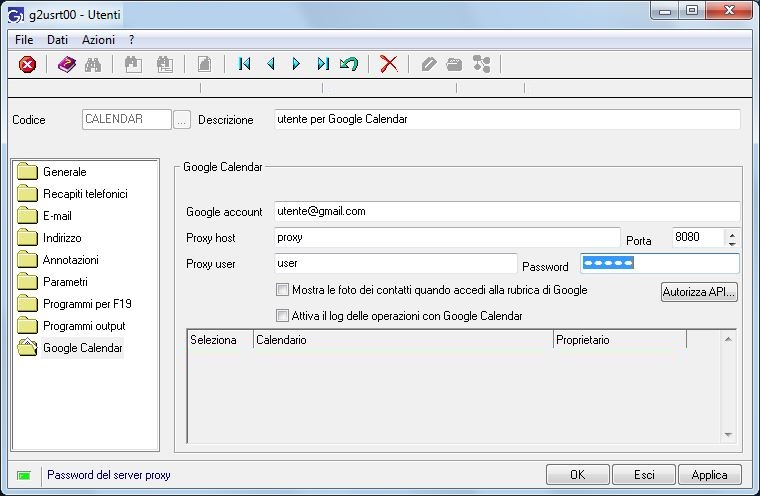The width and height of the screenshot is (760, 496).
Task: Open the File menu
Action: point(24,40)
